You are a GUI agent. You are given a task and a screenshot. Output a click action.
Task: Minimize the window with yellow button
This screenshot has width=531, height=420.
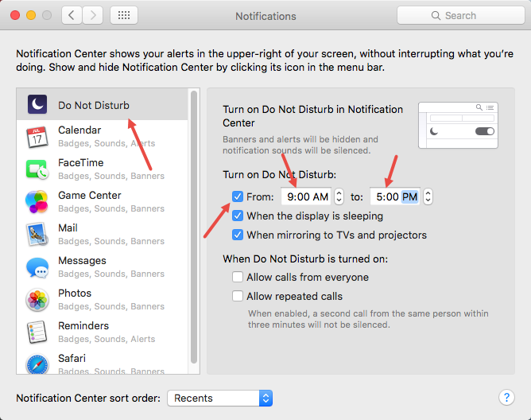click(31, 15)
